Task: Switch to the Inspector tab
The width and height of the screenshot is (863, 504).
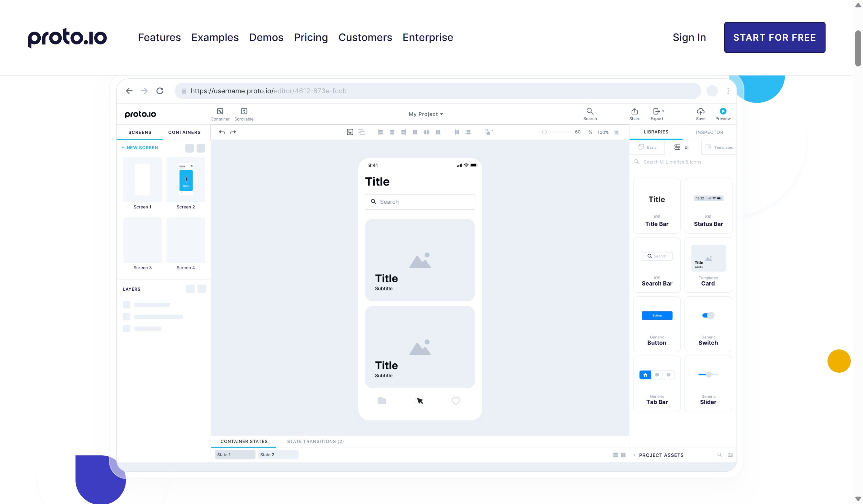Action: point(709,132)
